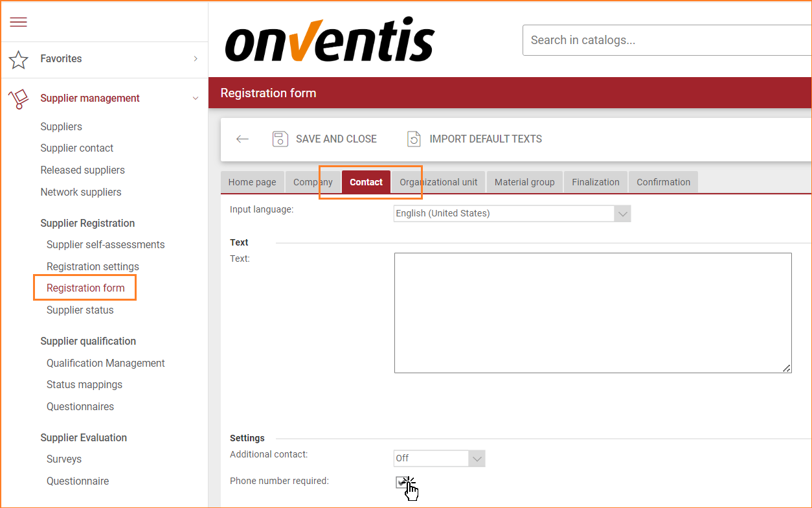Collapse the Supplier management section chevron
Screen dimensions: 812x508
(196, 98)
